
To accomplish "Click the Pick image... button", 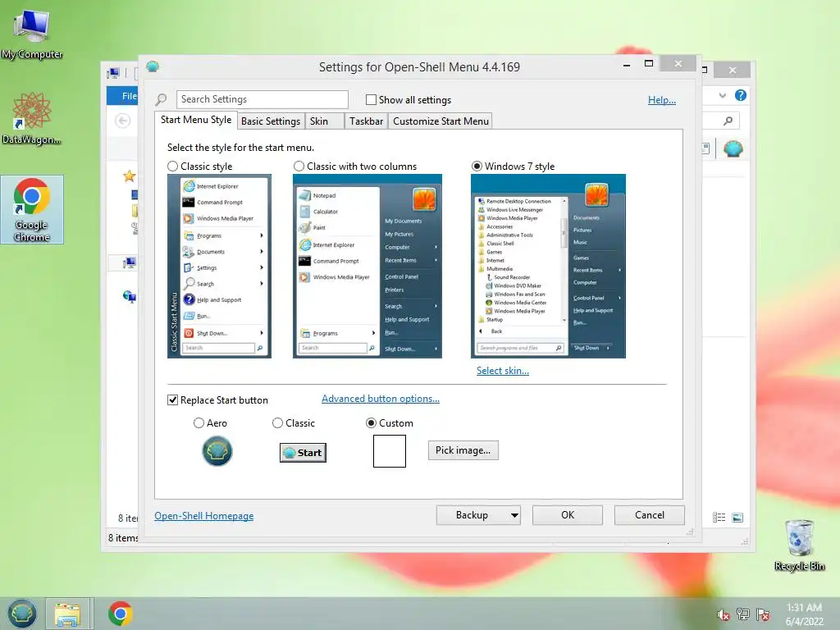I will point(463,450).
